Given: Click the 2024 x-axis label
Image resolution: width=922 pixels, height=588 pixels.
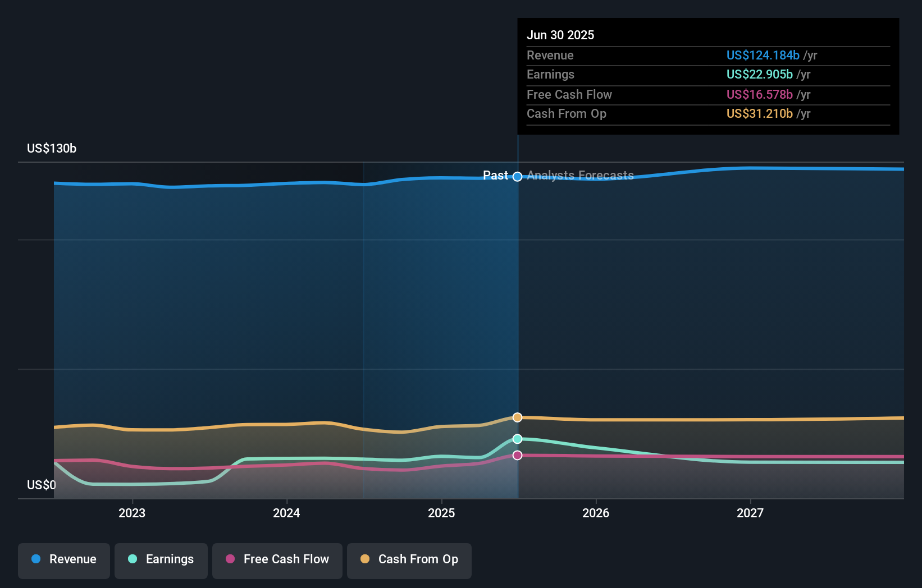Looking at the screenshot, I should click(x=286, y=513).
